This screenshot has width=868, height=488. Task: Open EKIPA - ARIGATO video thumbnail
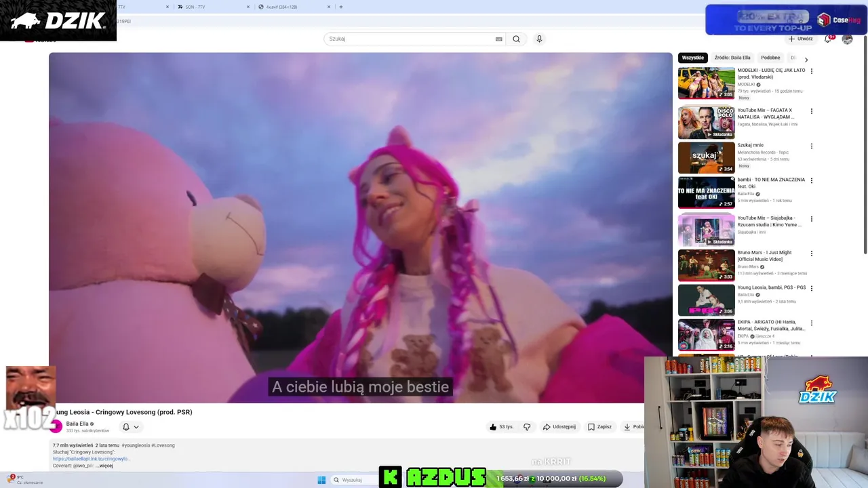(x=706, y=334)
